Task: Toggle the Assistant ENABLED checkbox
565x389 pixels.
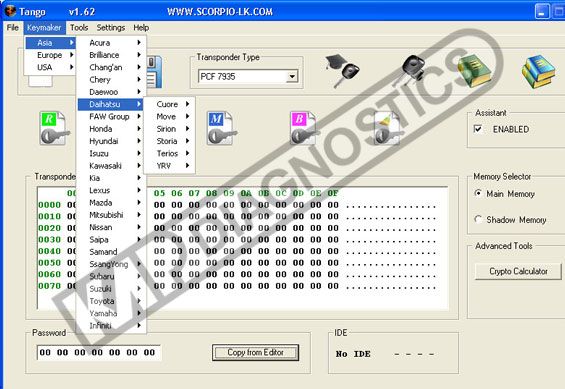Action: [x=478, y=129]
